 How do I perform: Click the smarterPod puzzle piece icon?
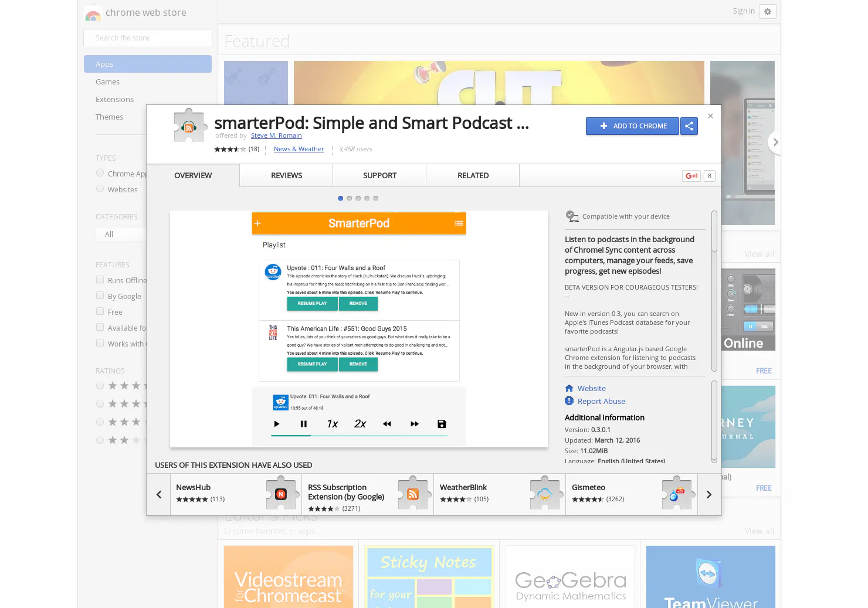click(x=189, y=125)
